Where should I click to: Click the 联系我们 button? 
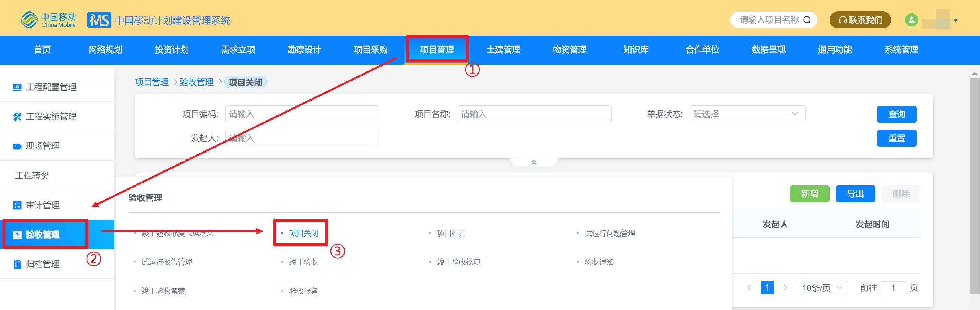coord(860,20)
